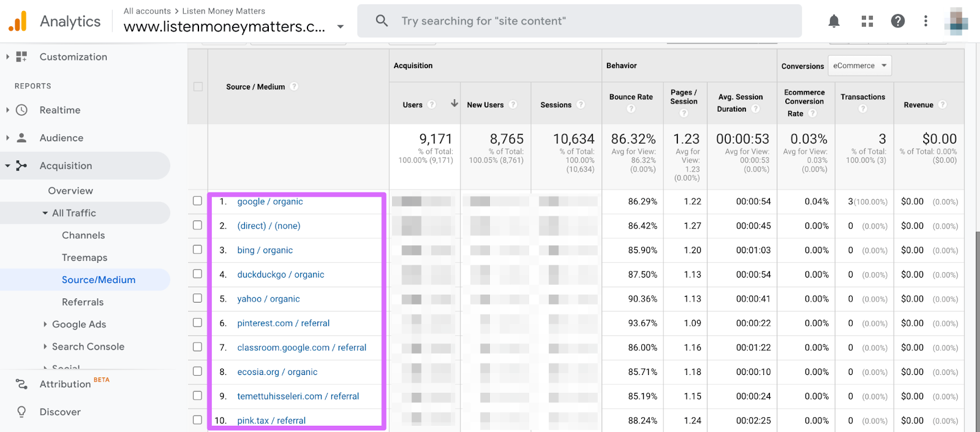Open the Referrals report
The image size is (980, 432).
pyautogui.click(x=83, y=302)
